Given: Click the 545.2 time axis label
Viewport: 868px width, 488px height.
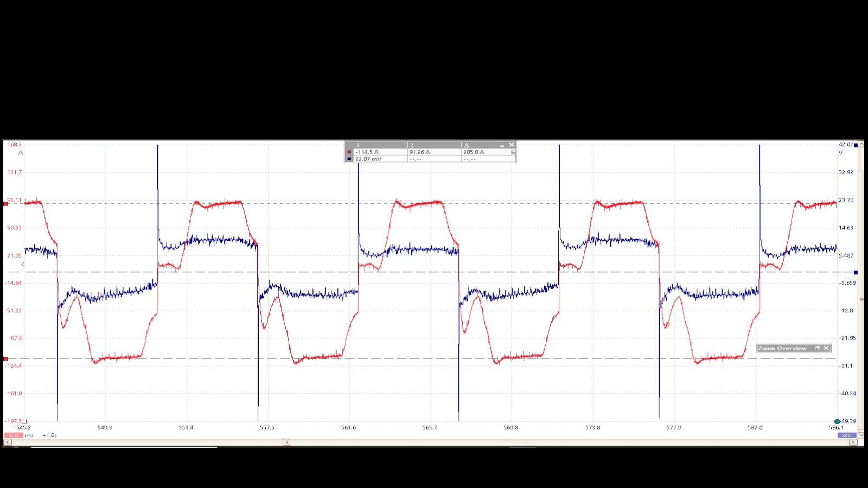Looking at the screenshot, I should click(23, 428).
